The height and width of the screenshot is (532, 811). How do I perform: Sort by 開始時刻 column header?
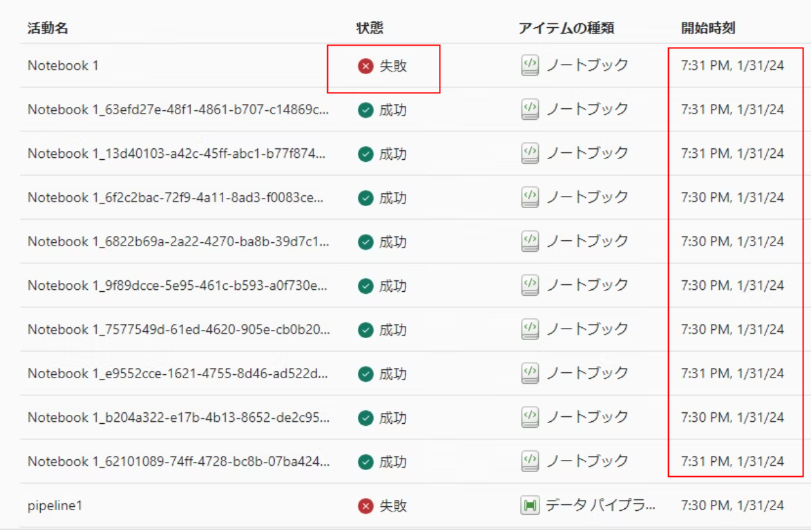point(708,28)
